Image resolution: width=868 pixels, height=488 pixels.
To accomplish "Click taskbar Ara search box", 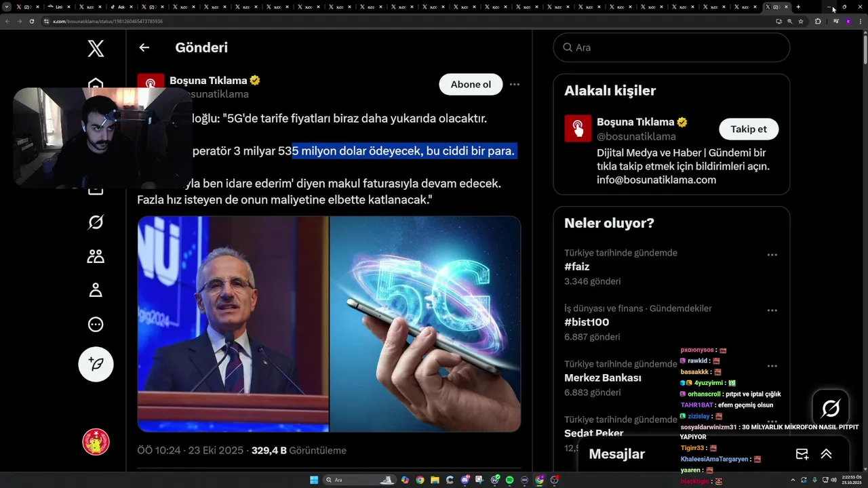I will 359,480.
